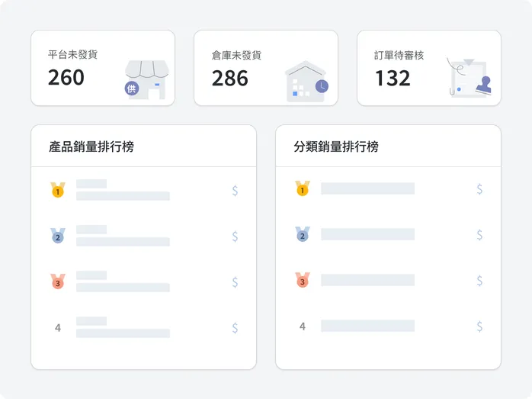Image resolution: width=532 pixels, height=399 pixels.
Task: Click bronze medal in 分類銷量排行榜
Action: click(303, 280)
